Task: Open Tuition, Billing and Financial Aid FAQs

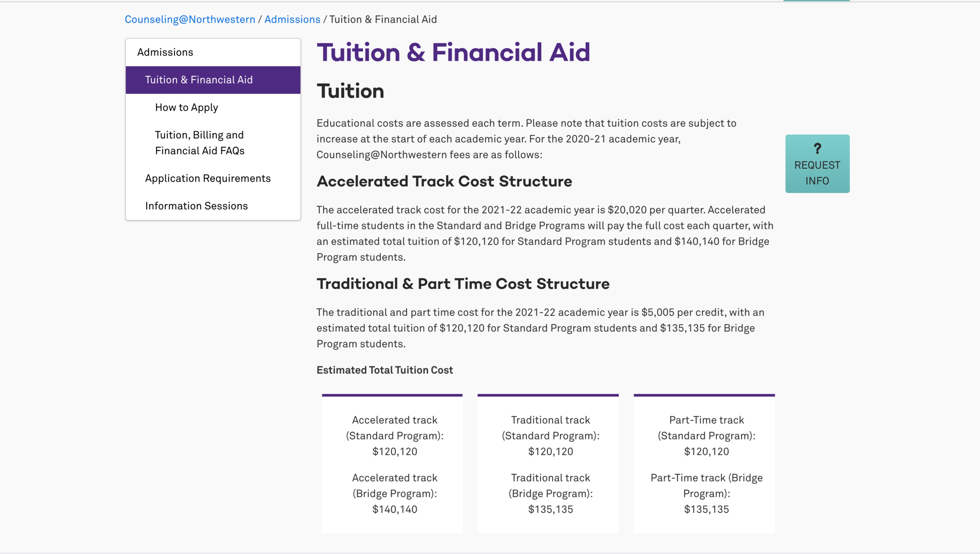Action: 199,143
